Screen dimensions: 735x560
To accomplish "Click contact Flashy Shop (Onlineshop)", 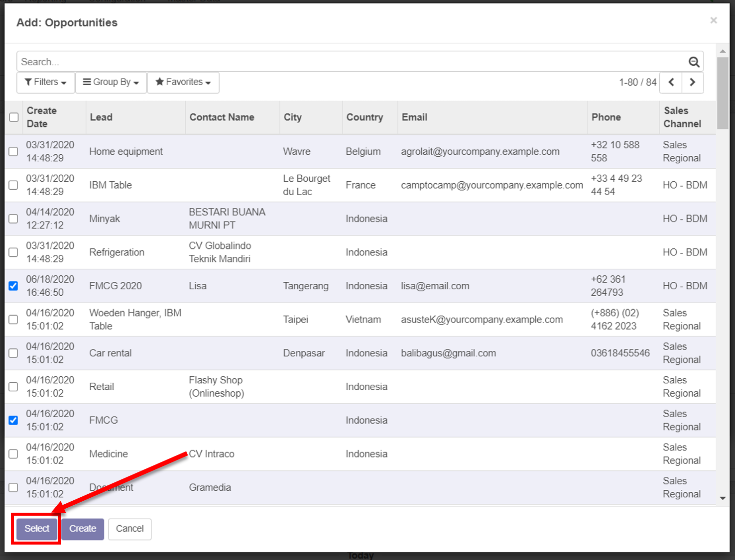I will (x=217, y=387).
